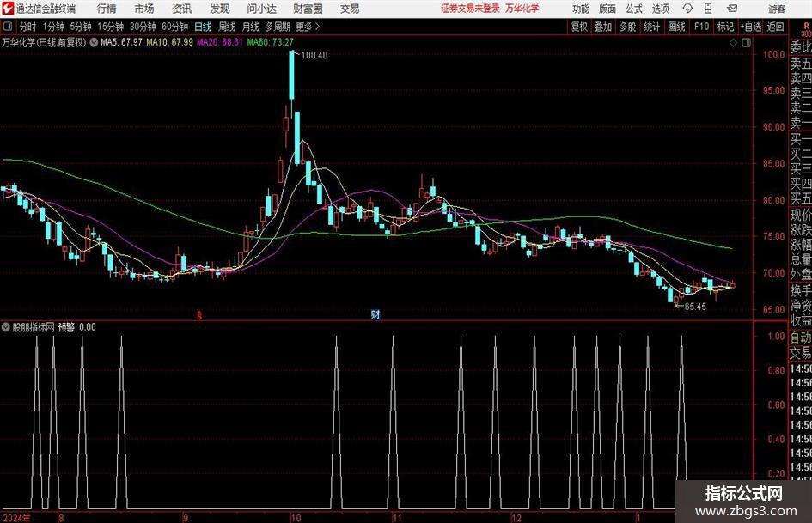The width and height of the screenshot is (812, 523).
Task: Click the 返回 back button
Action: pyautogui.click(x=776, y=27)
